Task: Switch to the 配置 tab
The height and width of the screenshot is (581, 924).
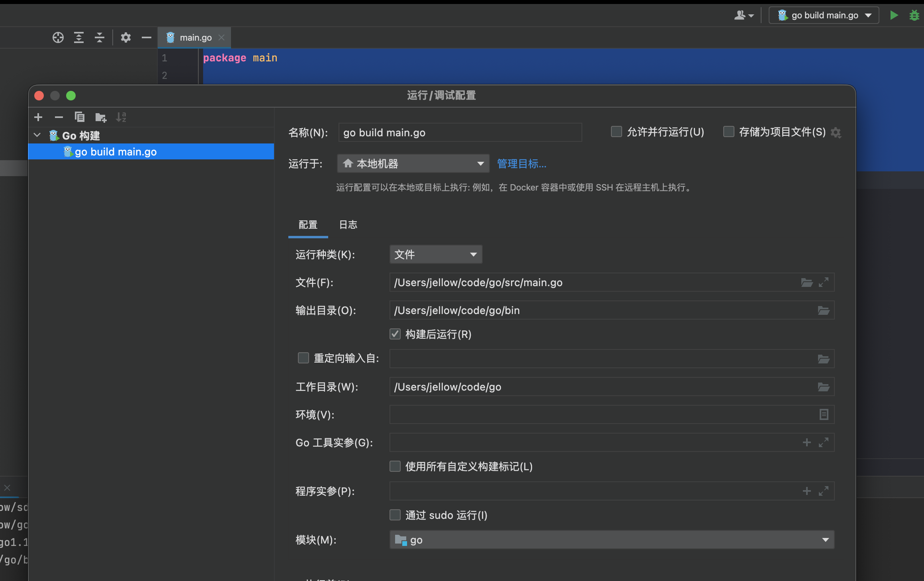Action: (308, 225)
